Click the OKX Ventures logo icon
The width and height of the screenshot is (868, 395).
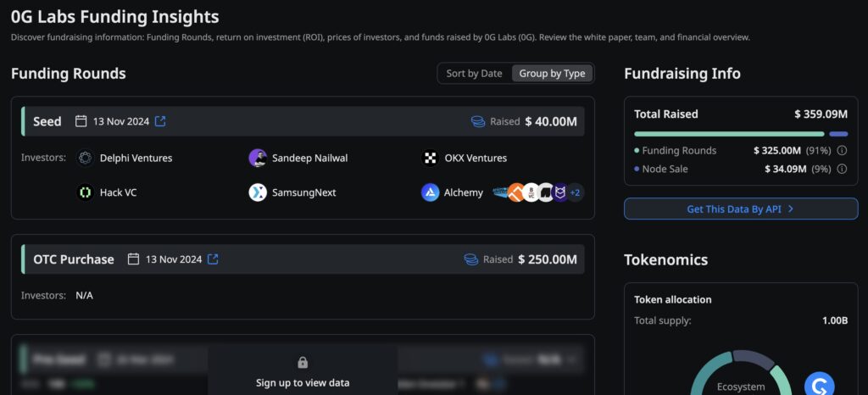coord(430,159)
